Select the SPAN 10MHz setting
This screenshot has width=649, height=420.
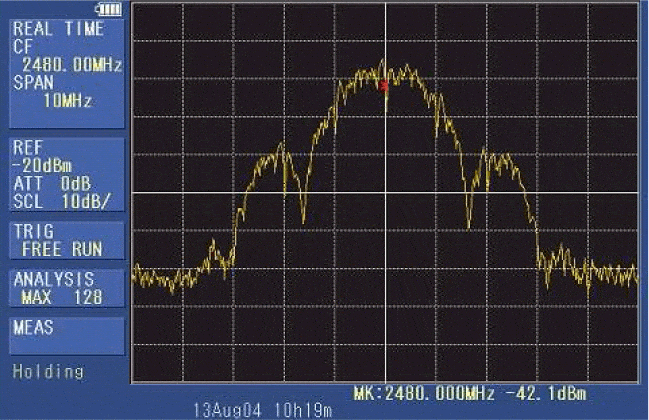click(53, 91)
